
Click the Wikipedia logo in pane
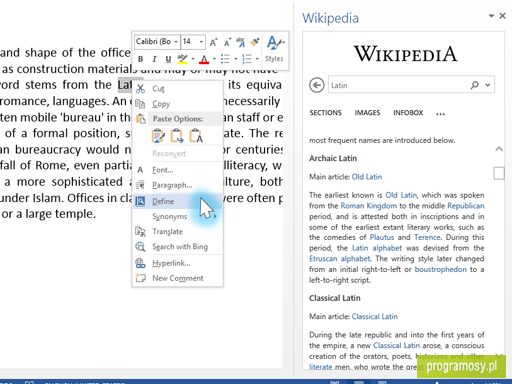[405, 54]
